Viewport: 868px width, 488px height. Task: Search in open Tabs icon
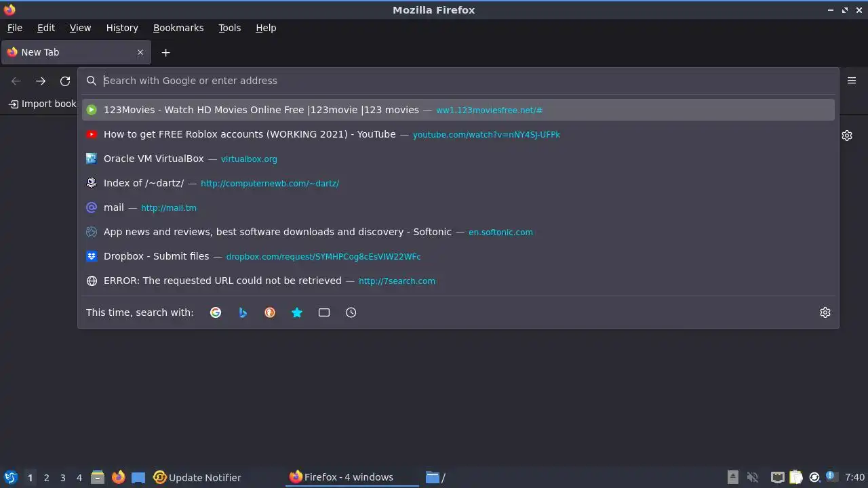324,312
